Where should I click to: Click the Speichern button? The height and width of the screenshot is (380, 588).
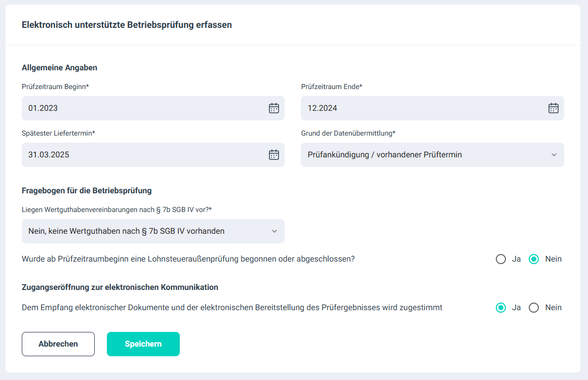(143, 344)
